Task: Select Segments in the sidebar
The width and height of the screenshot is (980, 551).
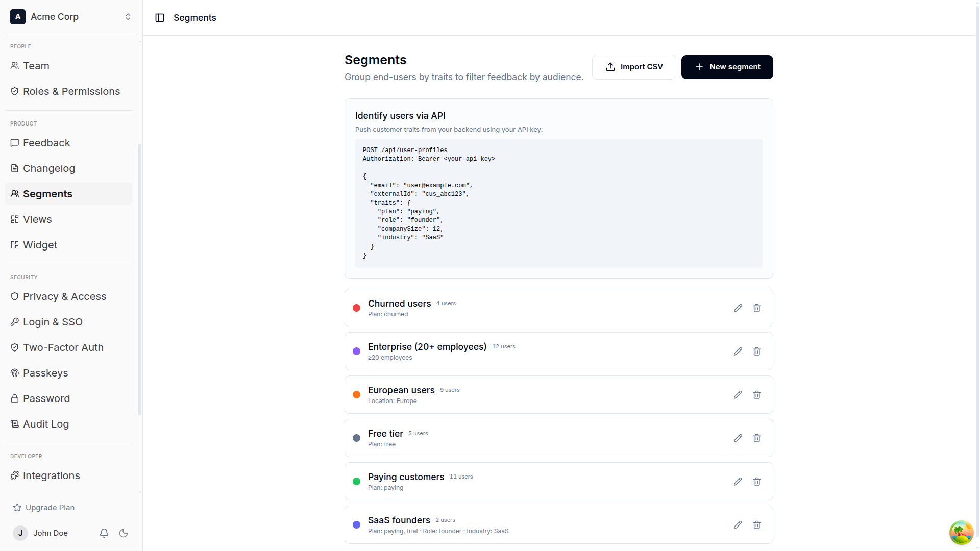Action: (68, 194)
